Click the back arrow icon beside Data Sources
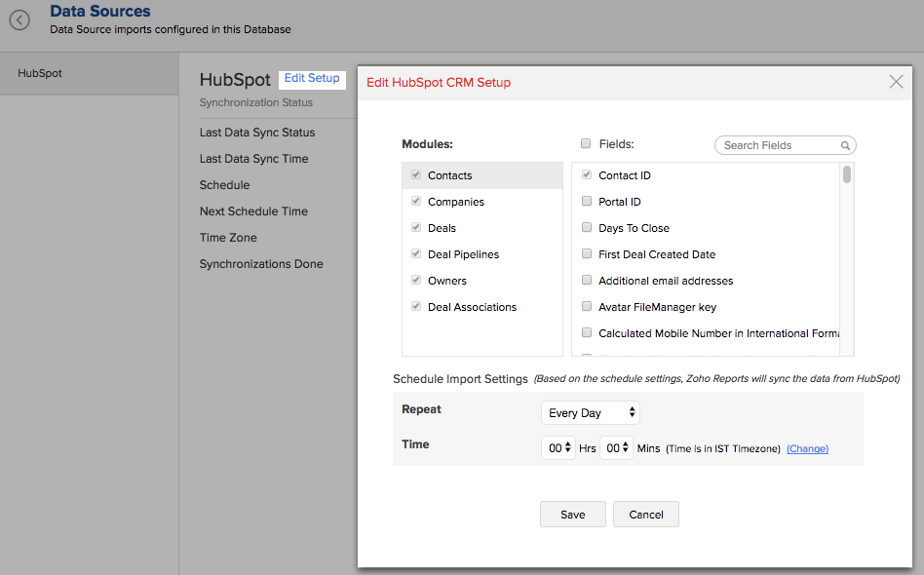Image resolution: width=924 pixels, height=575 pixels. (19, 20)
